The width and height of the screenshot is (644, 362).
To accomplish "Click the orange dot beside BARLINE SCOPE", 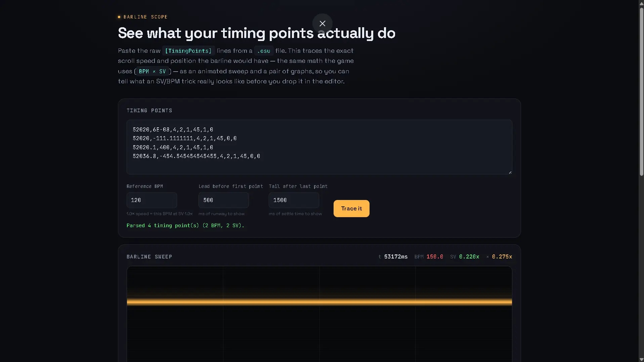I will pos(119,17).
